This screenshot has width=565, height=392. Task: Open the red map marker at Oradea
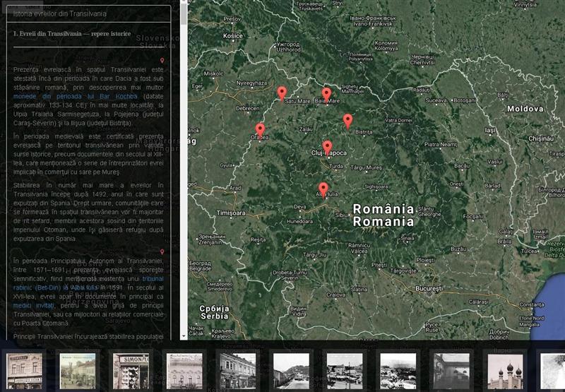260,130
